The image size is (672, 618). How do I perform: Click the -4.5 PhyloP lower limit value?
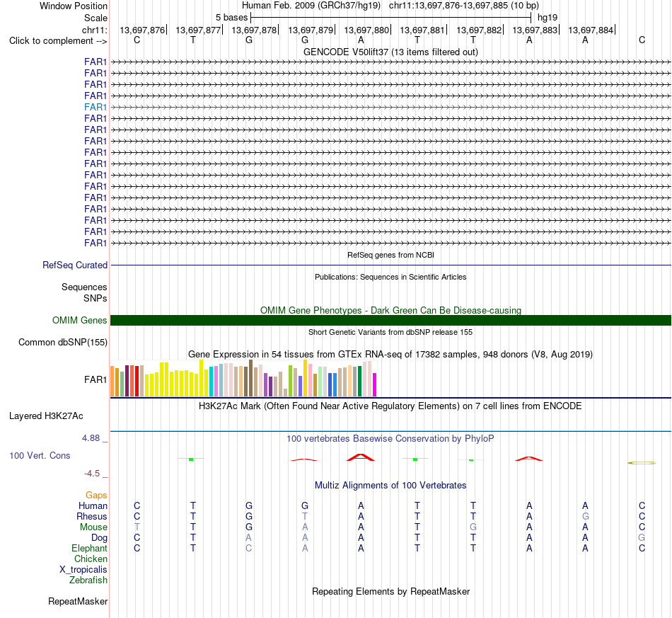92,474
